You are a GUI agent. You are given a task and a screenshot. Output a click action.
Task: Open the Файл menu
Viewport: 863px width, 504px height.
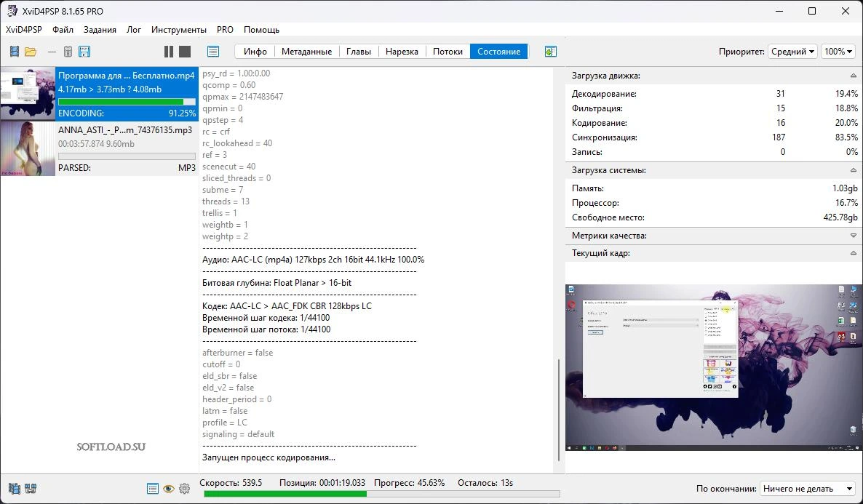click(63, 30)
